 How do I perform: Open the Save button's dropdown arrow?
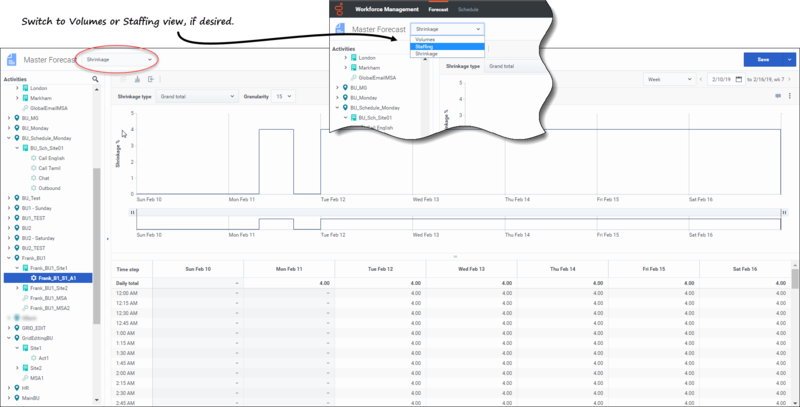[787, 60]
